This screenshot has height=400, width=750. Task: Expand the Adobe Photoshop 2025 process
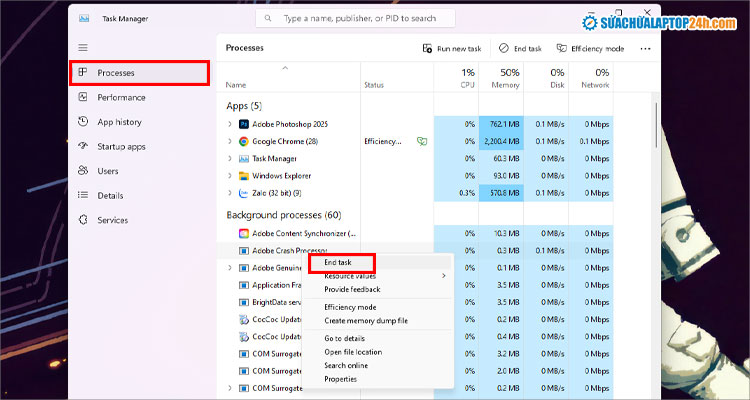point(230,124)
